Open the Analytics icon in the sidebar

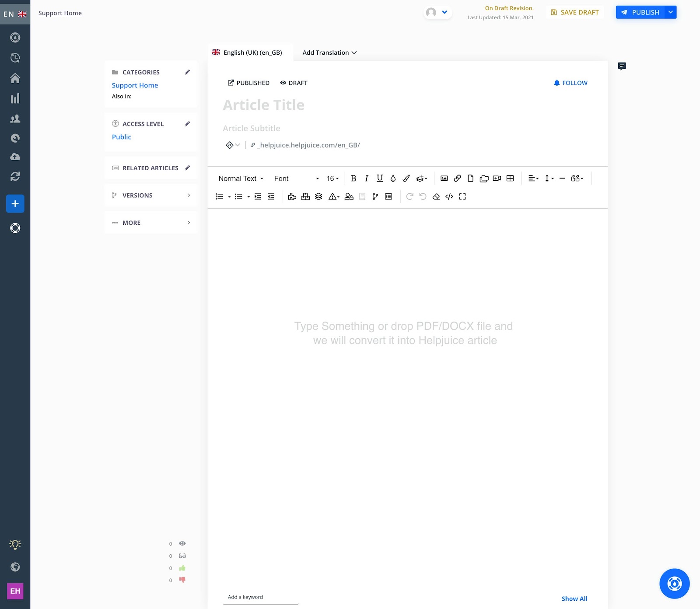(15, 98)
